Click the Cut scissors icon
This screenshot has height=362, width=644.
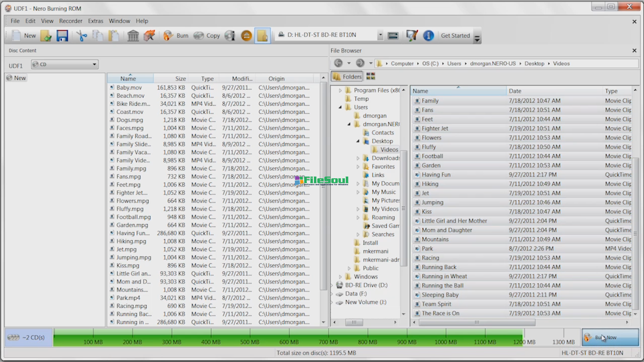81,36
